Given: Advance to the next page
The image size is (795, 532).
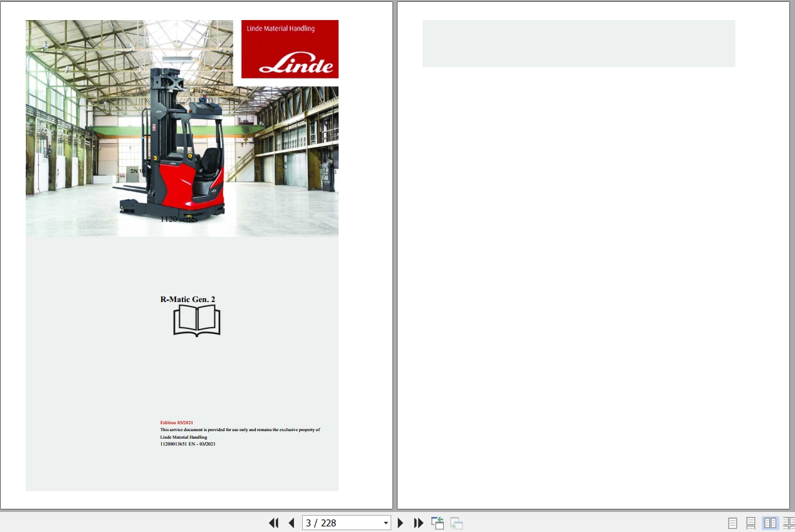Looking at the screenshot, I should (x=401, y=523).
